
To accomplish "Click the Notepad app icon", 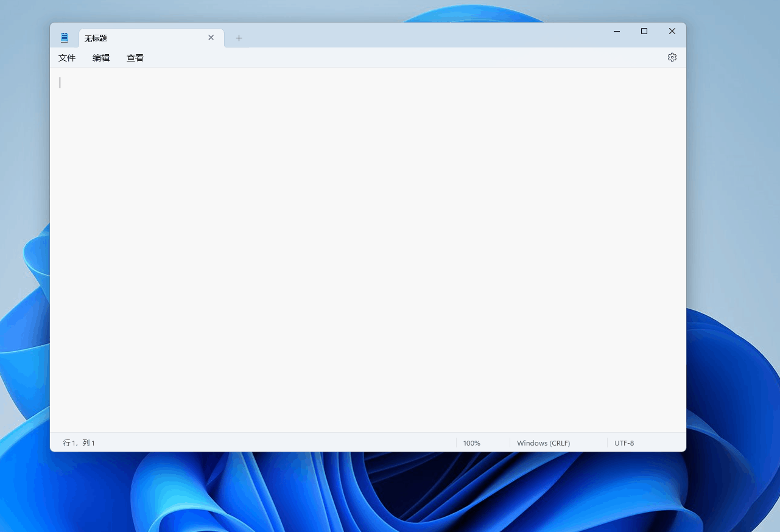I will point(64,37).
